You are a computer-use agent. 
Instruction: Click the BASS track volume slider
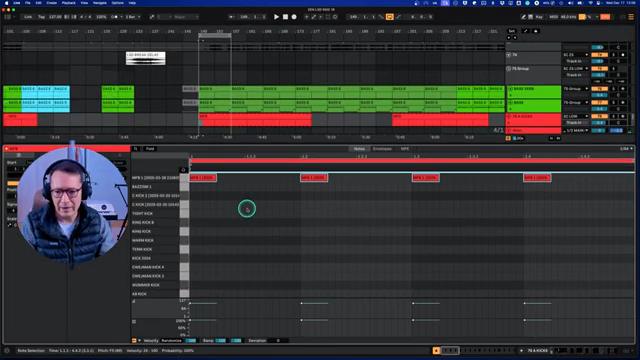click(x=599, y=109)
